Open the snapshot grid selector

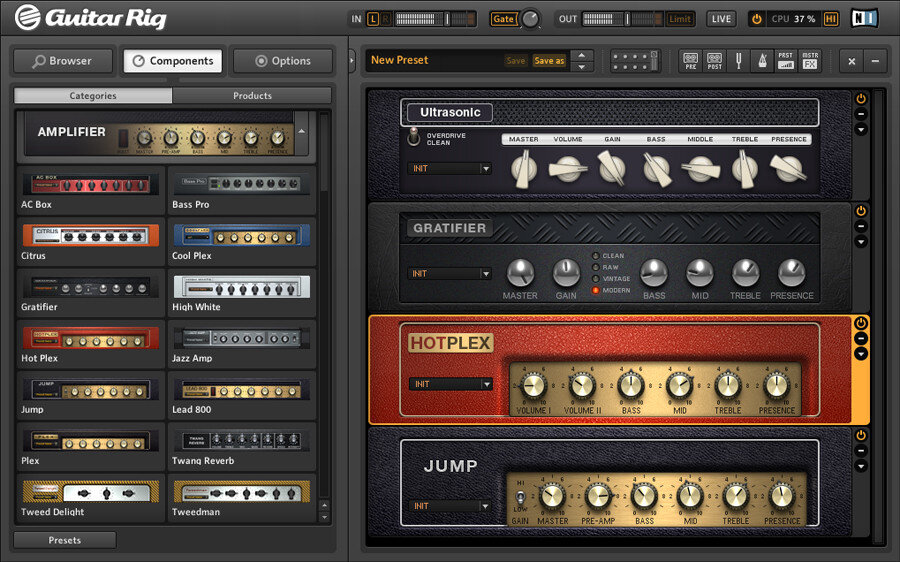[634, 61]
